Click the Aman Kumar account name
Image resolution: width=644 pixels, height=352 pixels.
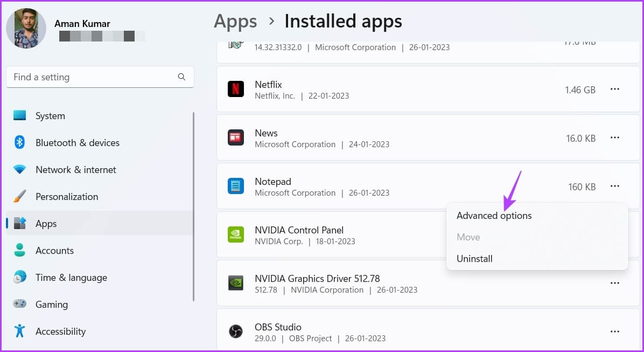82,24
